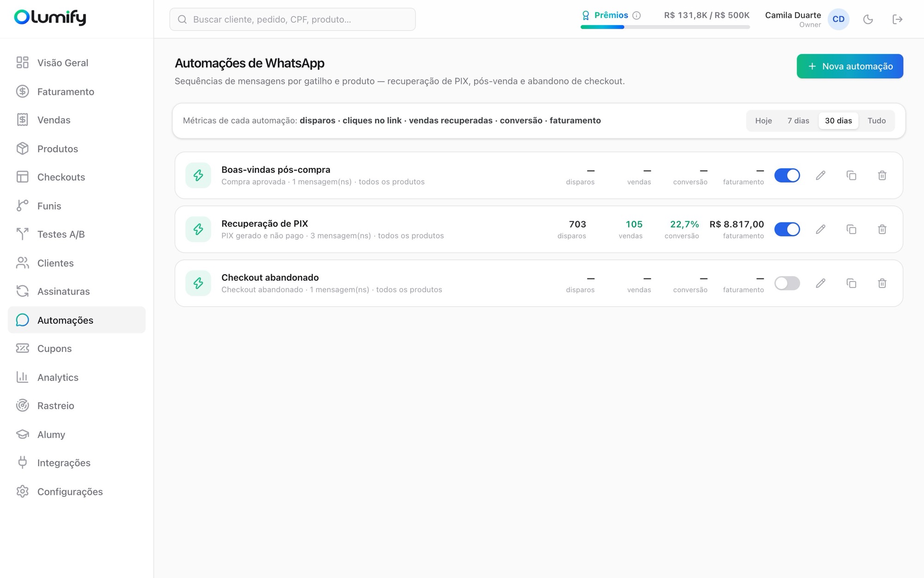Screen dimensions: 924x578
Task: Click the info icon next to Prêmios
Action: 637,15
